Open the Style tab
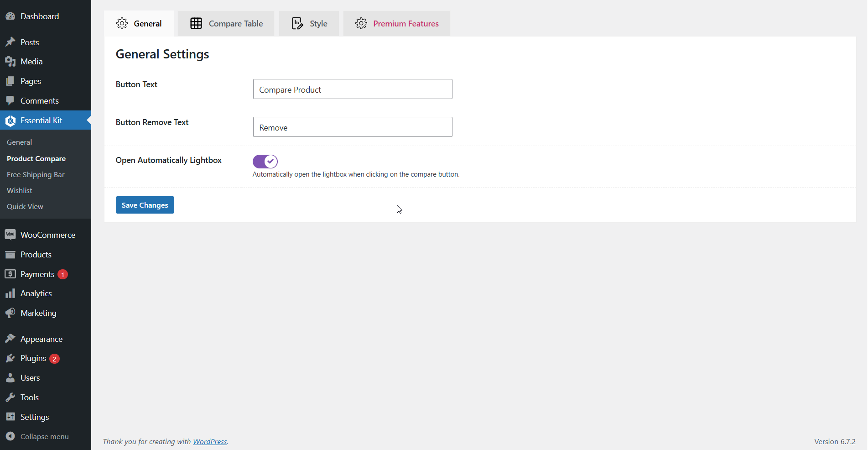The width and height of the screenshot is (868, 450). point(309,24)
